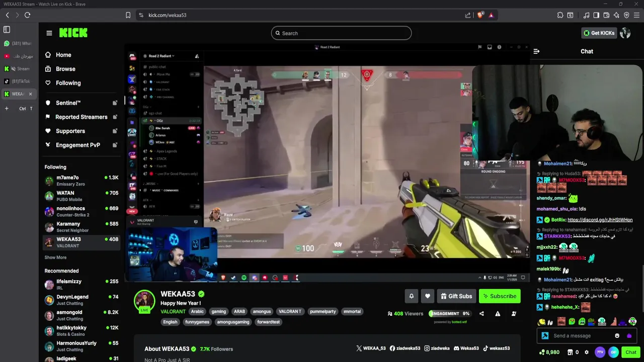Open the Kick sidebar hamburger menu

pos(49,33)
